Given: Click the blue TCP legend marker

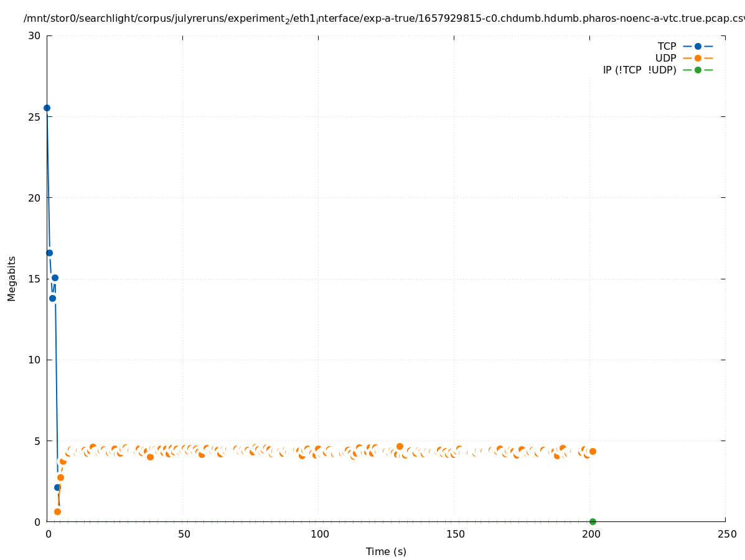Looking at the screenshot, I should coord(698,46).
